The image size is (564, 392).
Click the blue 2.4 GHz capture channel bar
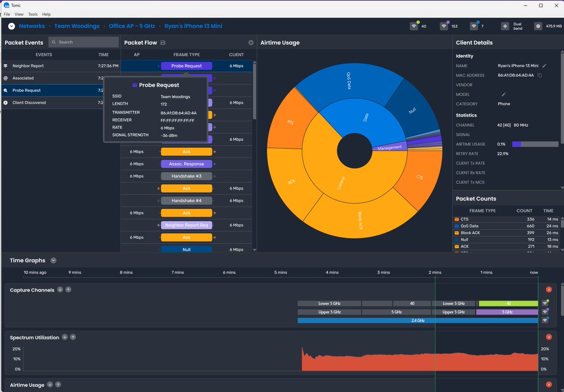coord(418,320)
